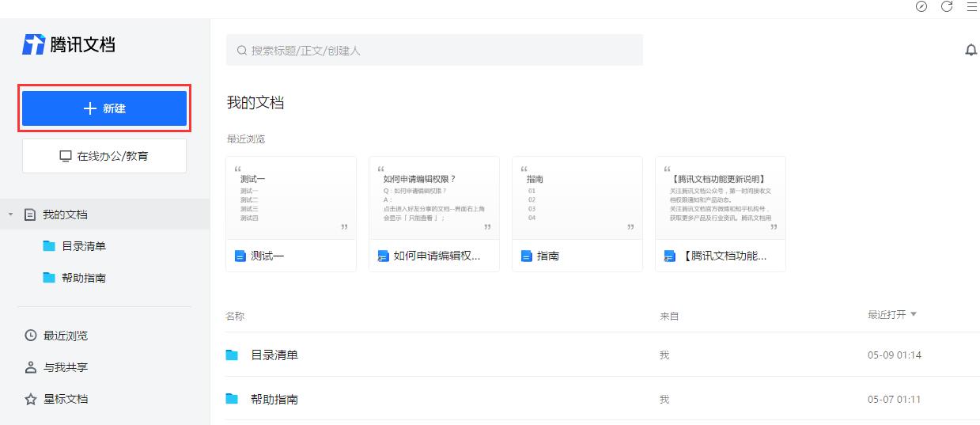Click the folder icon beside sidebar 帮助指南
Image resolution: width=980 pixels, height=425 pixels.
pos(49,278)
